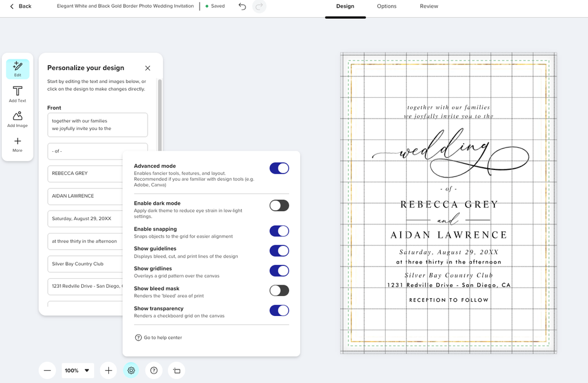588x383 pixels.
Task: Close the Personalize your design panel
Action: [148, 68]
